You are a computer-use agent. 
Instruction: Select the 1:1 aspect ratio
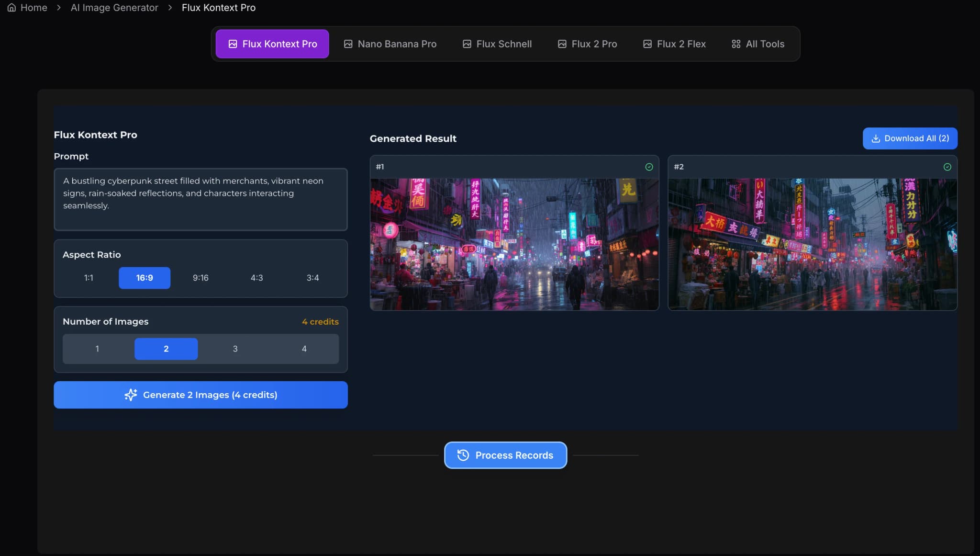[89, 278]
